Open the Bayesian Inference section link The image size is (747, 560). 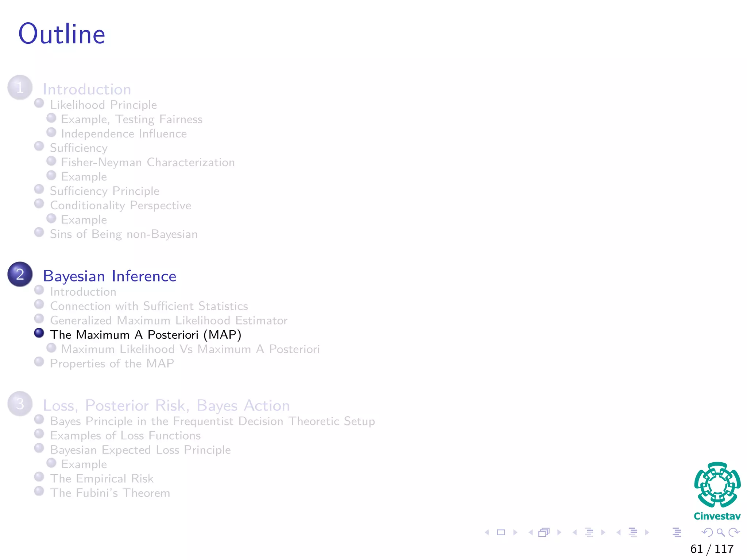(x=109, y=276)
